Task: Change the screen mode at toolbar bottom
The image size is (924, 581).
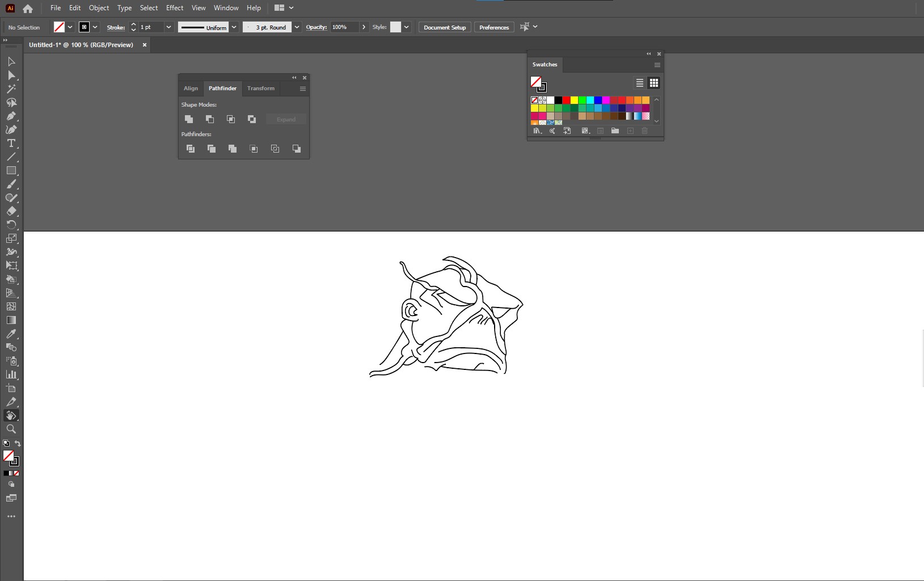Action: click(11, 498)
